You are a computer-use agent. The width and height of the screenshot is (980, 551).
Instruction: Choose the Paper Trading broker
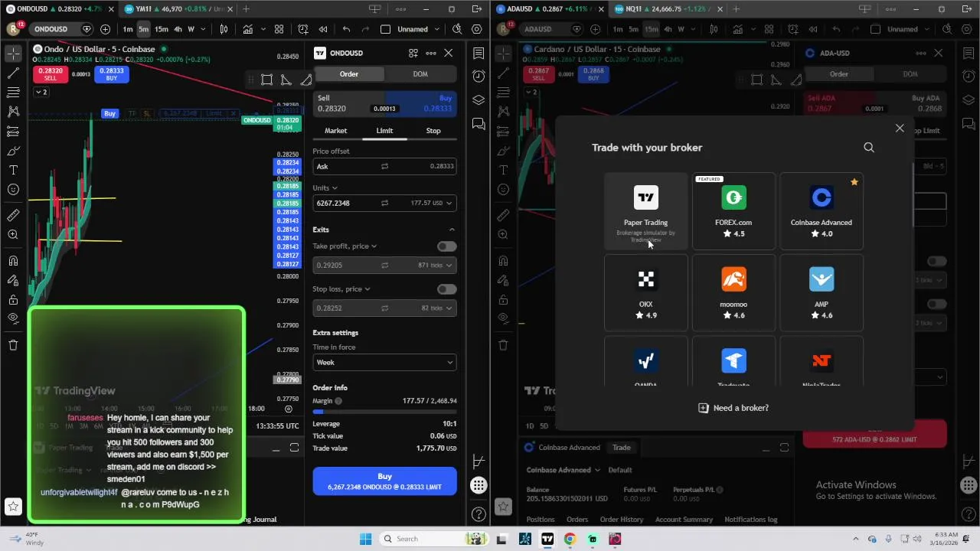click(645, 211)
